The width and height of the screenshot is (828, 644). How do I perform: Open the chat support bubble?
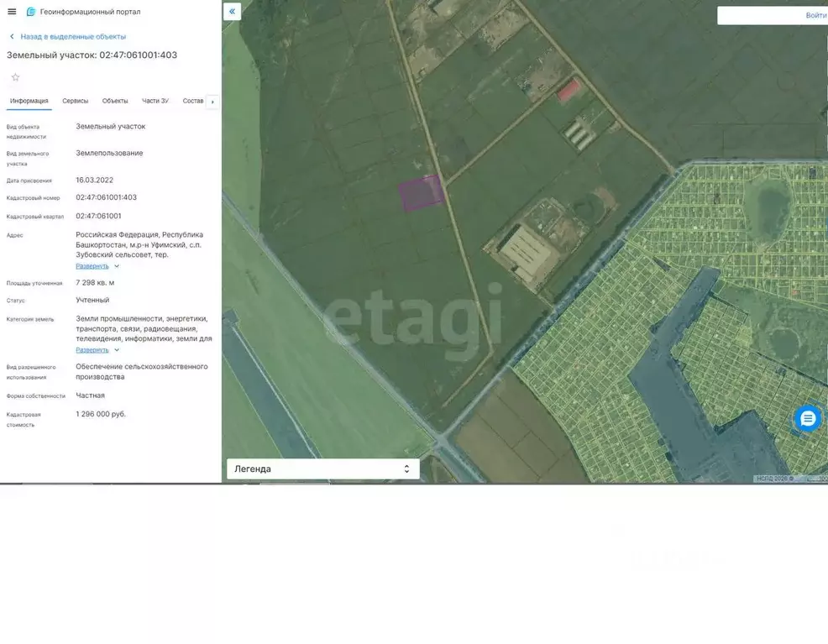pos(807,418)
